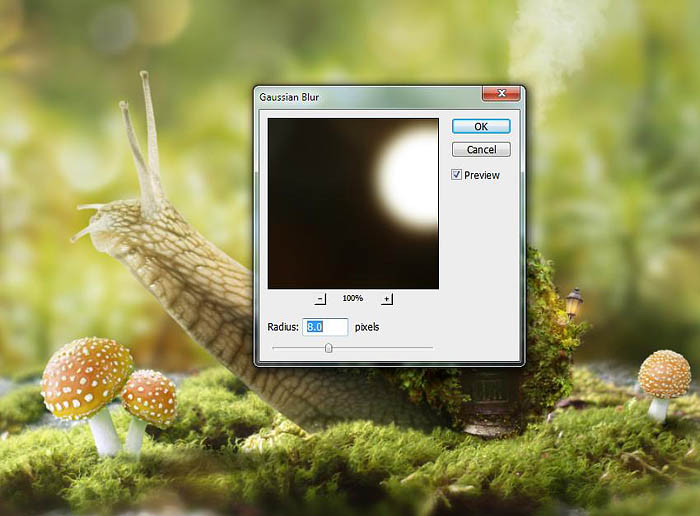Screen dimensions: 700x516
Task: Click the Gaussian Blur title bar
Action: click(x=360, y=96)
